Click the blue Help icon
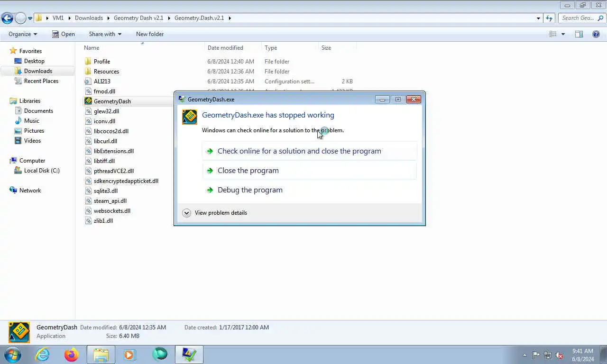 [596, 34]
